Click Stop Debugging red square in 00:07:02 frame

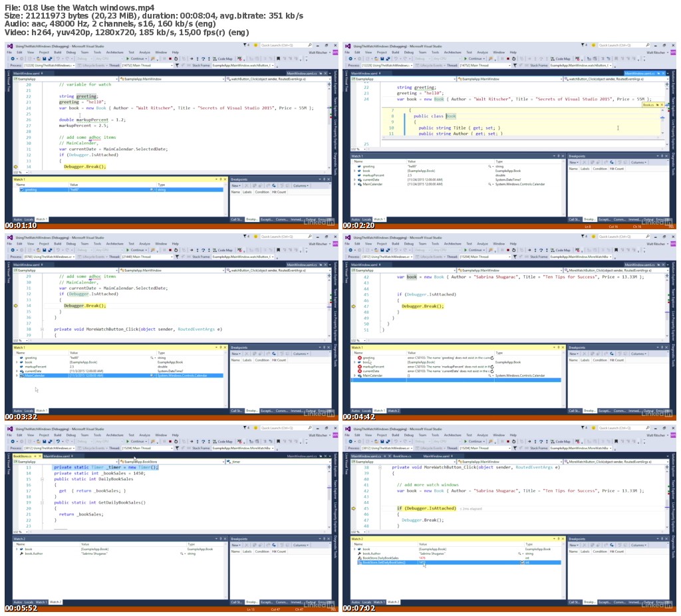coord(508,441)
